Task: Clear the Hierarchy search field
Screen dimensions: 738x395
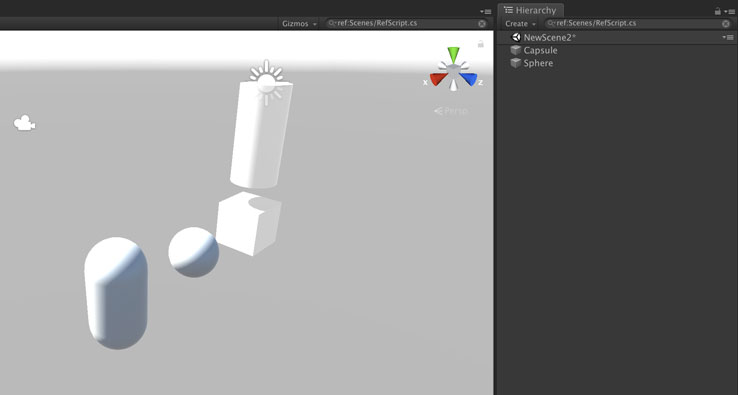Action: pos(726,24)
